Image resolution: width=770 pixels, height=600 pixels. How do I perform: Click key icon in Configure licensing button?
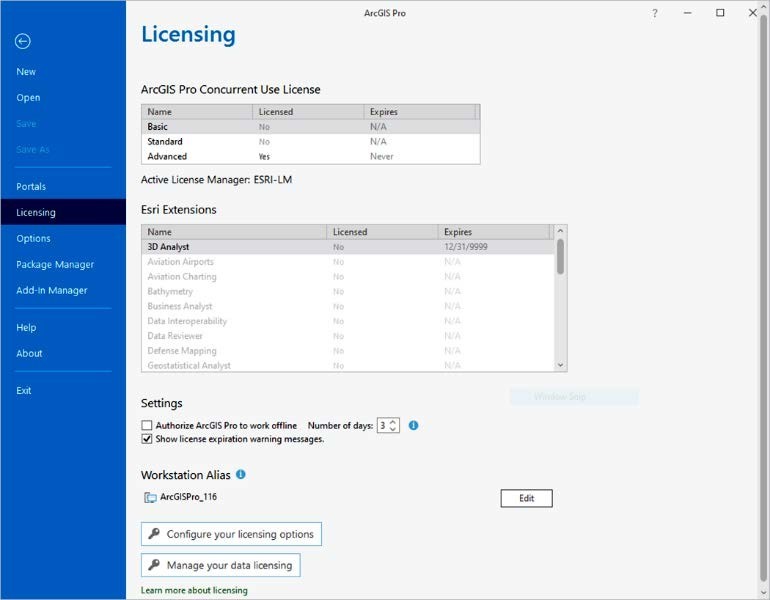154,533
